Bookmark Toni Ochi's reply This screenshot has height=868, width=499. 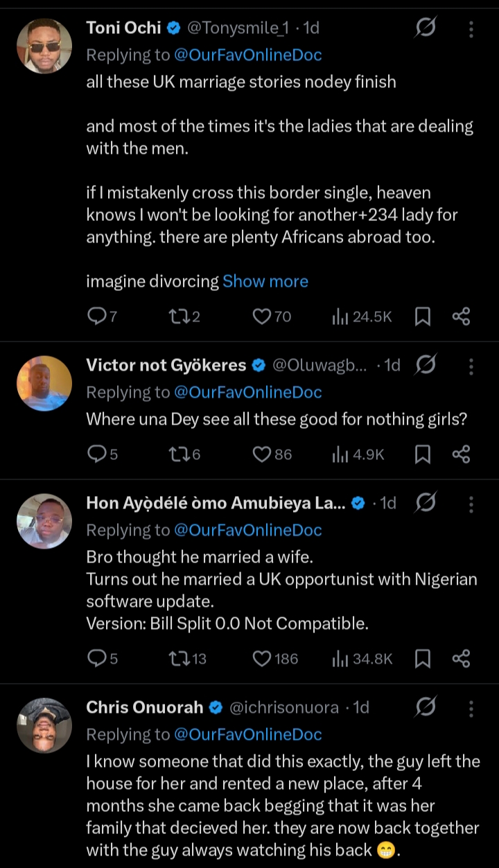[422, 317]
